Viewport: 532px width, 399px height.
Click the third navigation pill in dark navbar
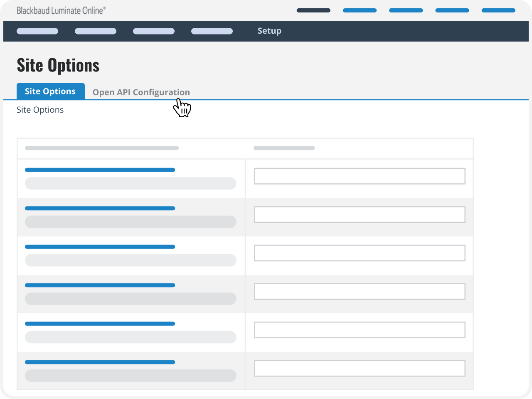click(x=153, y=31)
